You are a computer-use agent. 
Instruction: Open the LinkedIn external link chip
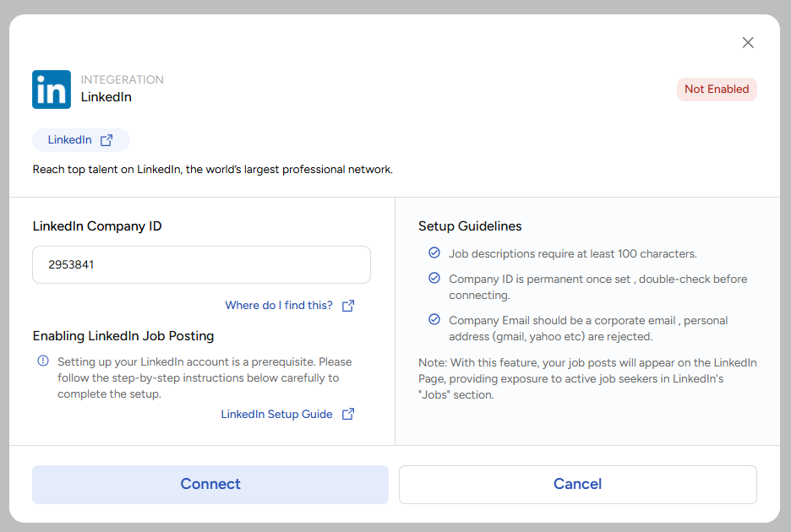pos(81,139)
